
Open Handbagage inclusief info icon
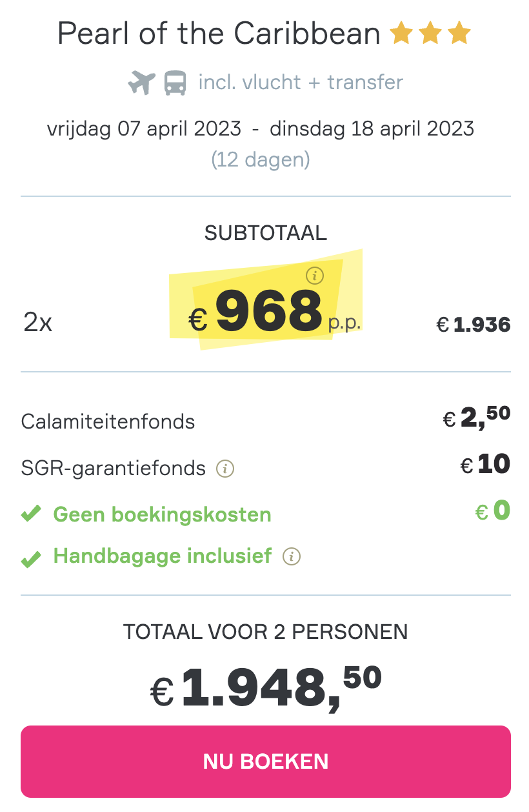[292, 556]
